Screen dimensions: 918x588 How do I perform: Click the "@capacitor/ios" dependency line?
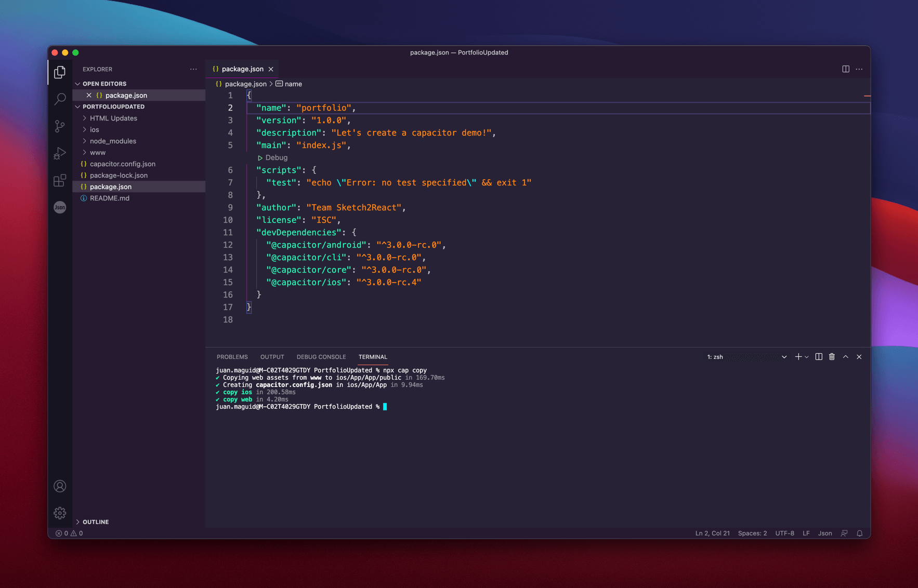pyautogui.click(x=344, y=282)
